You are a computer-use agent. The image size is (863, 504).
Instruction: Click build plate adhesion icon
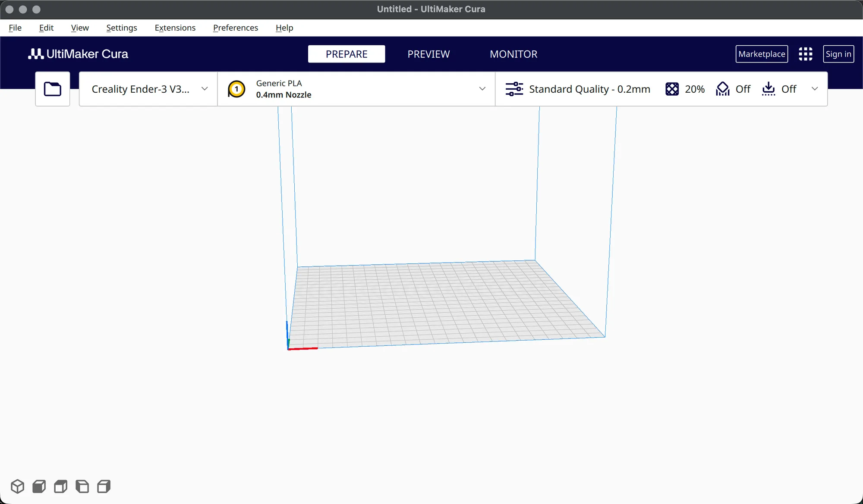pyautogui.click(x=769, y=89)
